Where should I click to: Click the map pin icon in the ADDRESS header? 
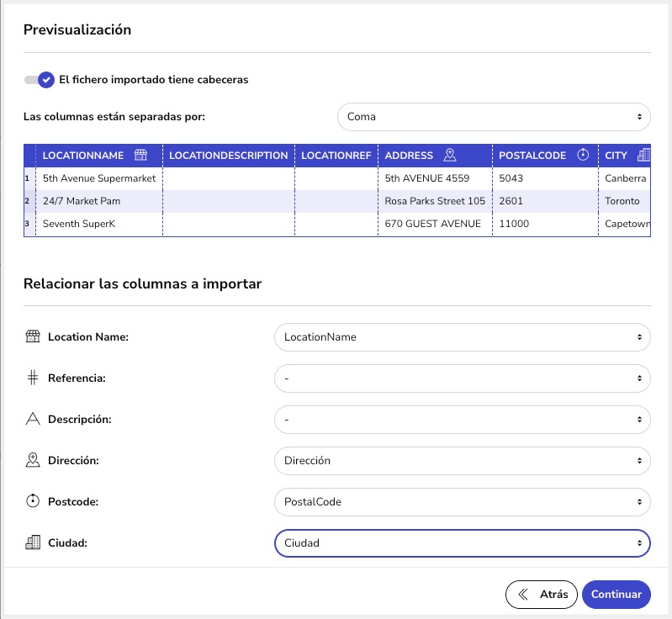pyautogui.click(x=450, y=155)
